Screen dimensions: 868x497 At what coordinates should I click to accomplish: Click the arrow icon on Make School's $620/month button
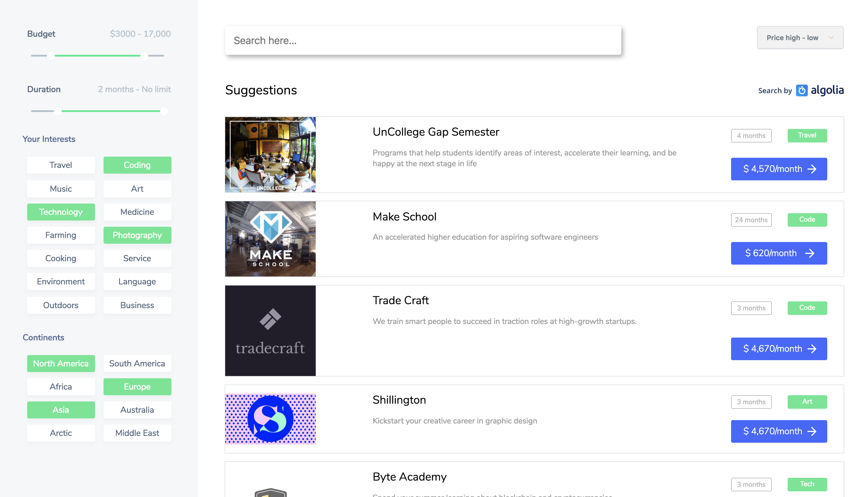pos(810,253)
